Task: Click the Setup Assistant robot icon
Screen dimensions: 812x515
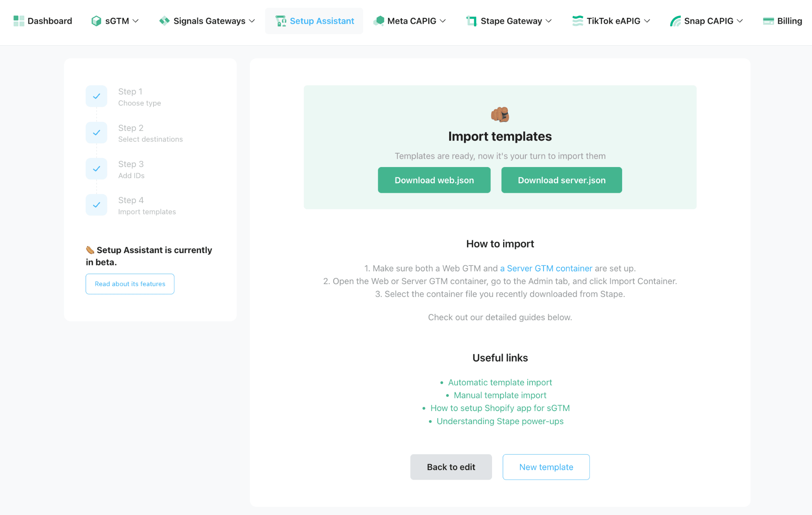Action: click(x=281, y=21)
